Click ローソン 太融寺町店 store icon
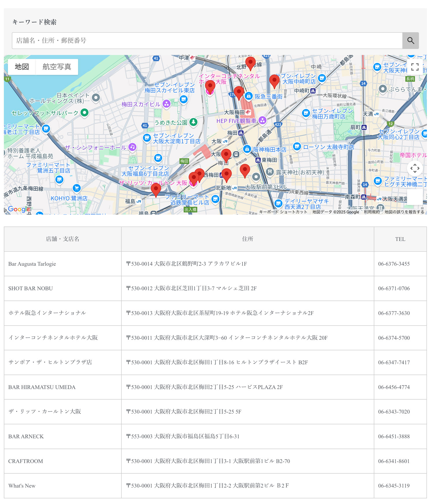433x504 pixels. click(297, 146)
